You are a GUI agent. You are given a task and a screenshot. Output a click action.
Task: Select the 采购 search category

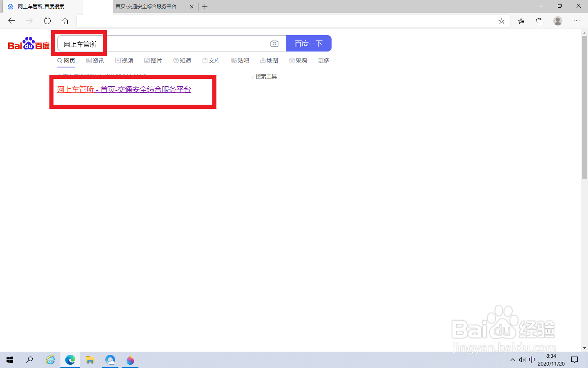pos(298,61)
